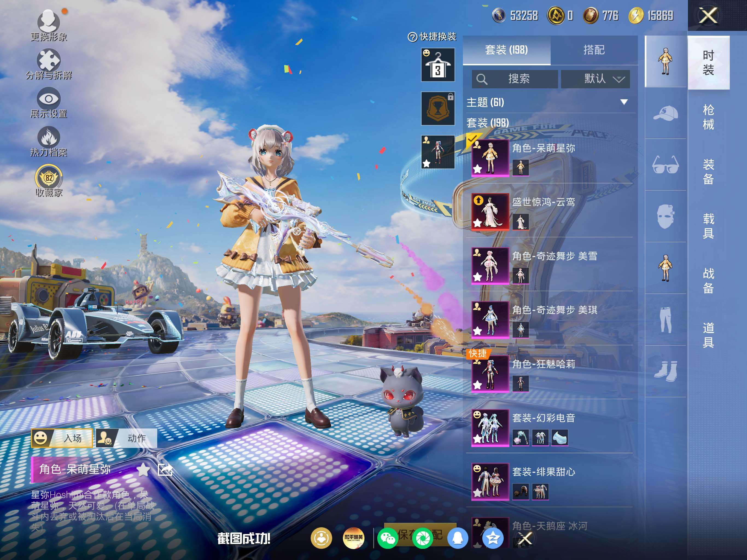Open the 枪械 side menu
Viewport: 747px width, 560px height.
tap(708, 117)
